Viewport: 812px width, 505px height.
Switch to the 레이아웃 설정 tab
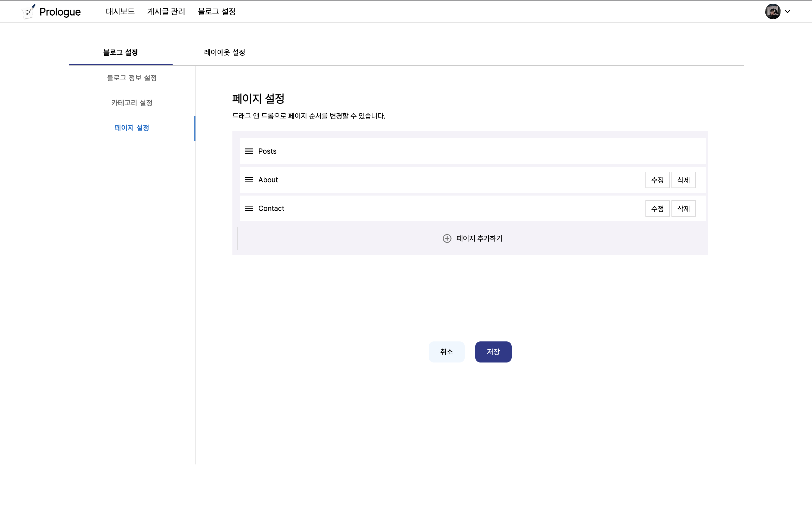[x=224, y=53]
